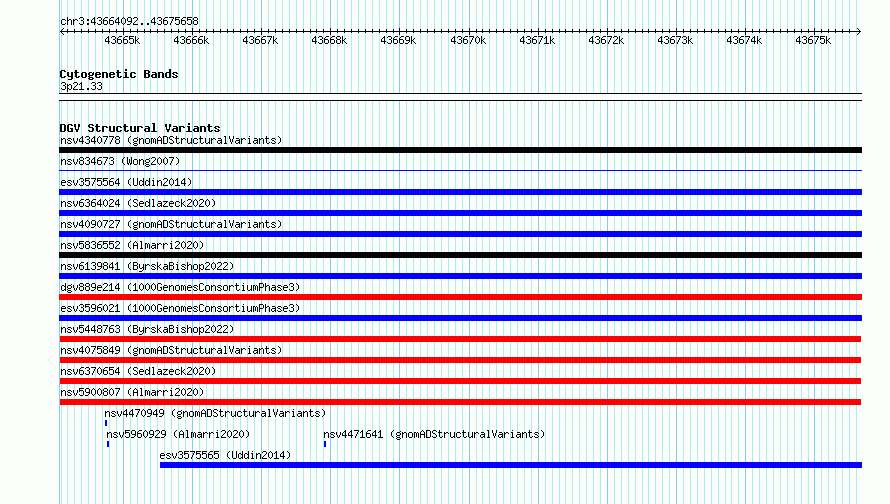The image size is (890, 504).
Task: Select the red bar under nsv6370654
Action: tap(460, 381)
